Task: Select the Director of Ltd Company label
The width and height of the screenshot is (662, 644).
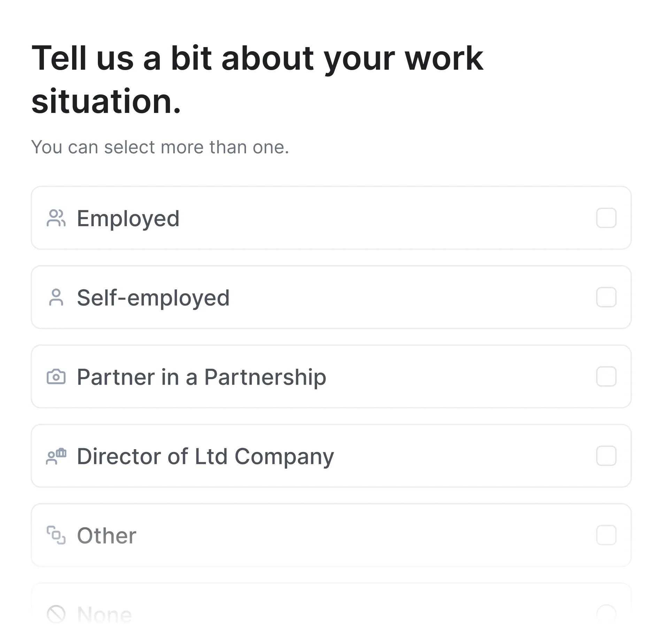Action: [x=205, y=457]
